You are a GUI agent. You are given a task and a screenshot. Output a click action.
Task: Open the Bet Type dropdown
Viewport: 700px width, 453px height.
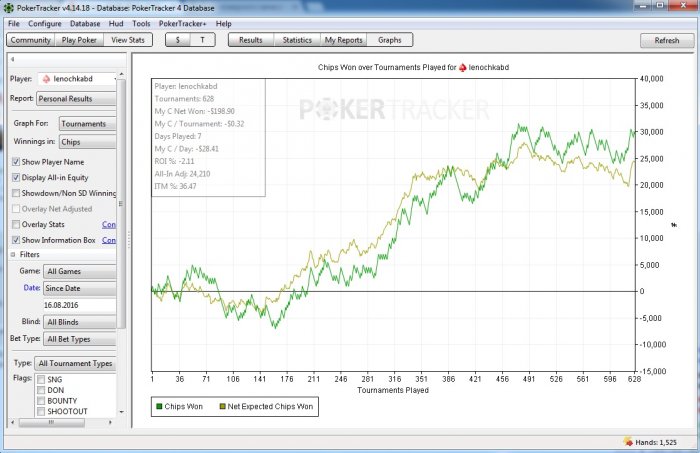tap(79, 339)
